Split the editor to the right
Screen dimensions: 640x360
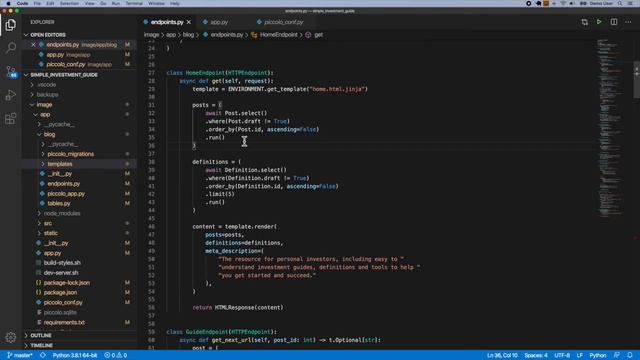613,22
